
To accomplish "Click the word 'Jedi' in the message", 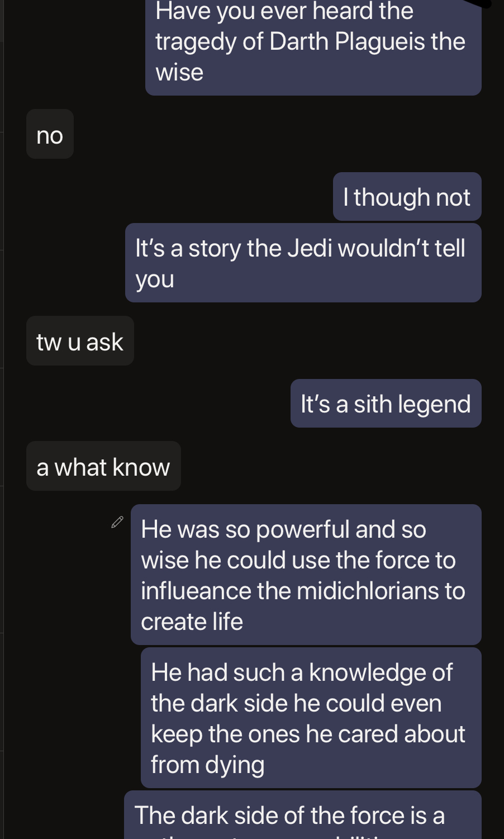I will [x=310, y=248].
